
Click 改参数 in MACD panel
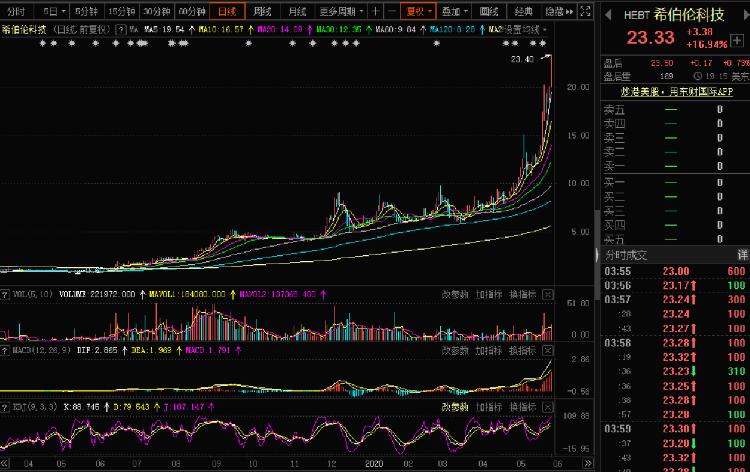pos(455,351)
